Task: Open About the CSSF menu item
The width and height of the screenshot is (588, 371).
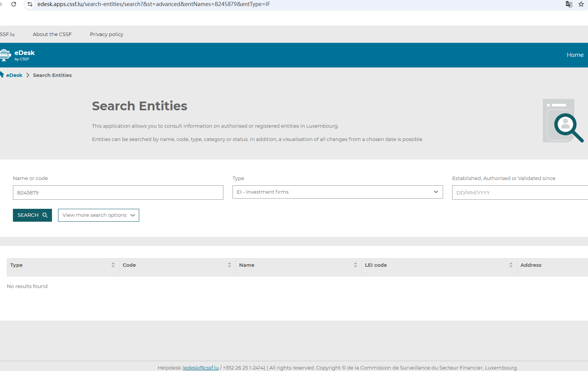Action: 52,34
